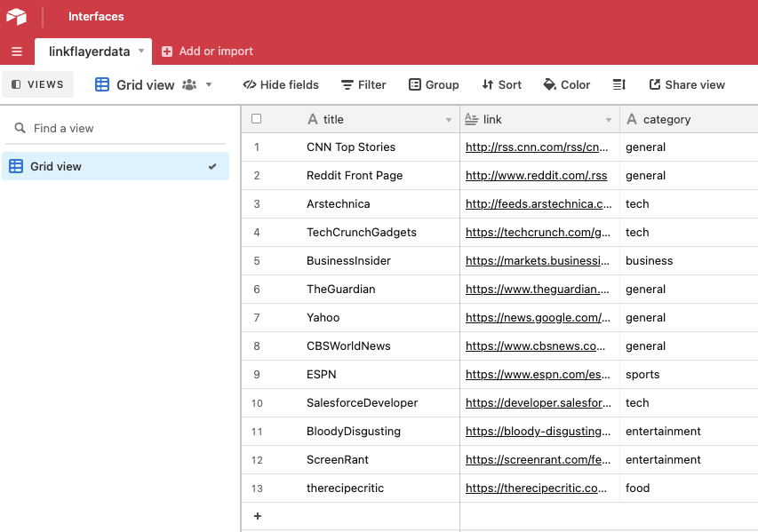Click the collaborators icon next to Grid view

pyautogui.click(x=189, y=85)
